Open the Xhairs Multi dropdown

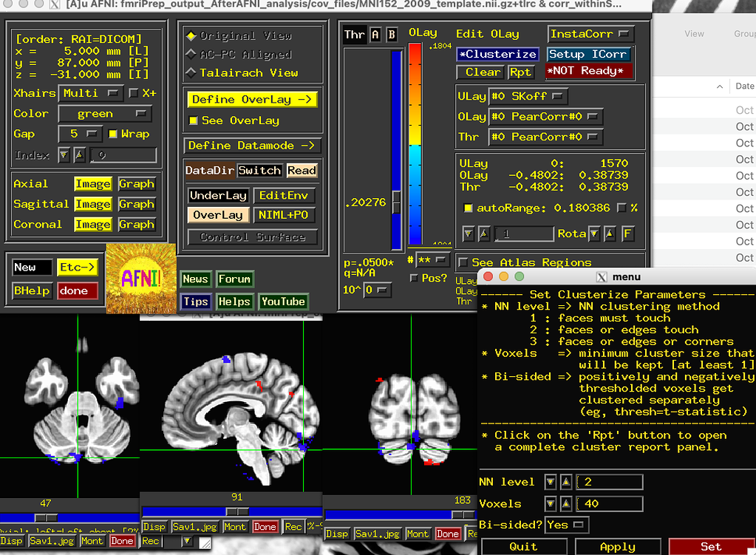92,93
